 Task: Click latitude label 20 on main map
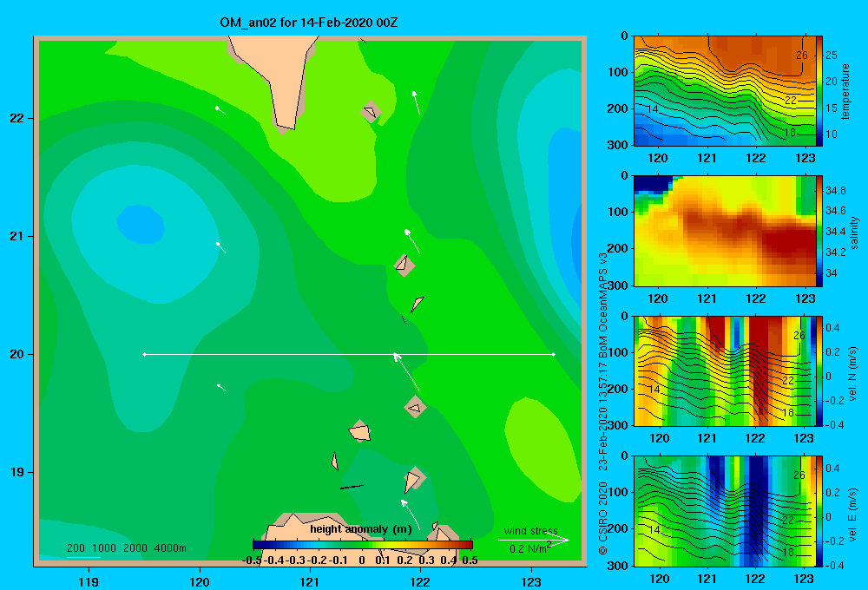click(17, 354)
